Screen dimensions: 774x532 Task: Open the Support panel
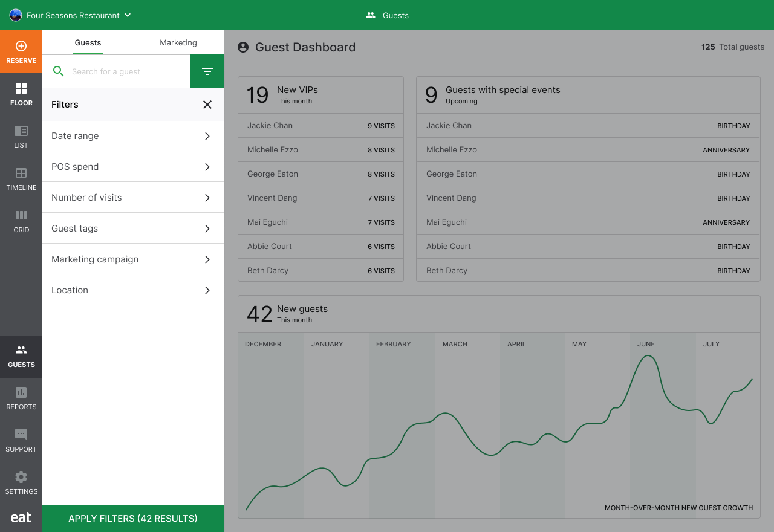21,441
